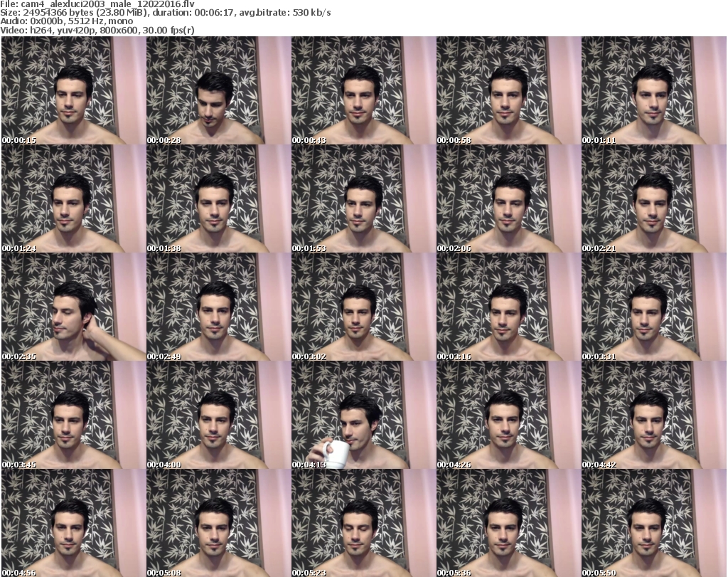
Task: Select the thumbnail stamped 00:01:11
Action: [x=654, y=90]
